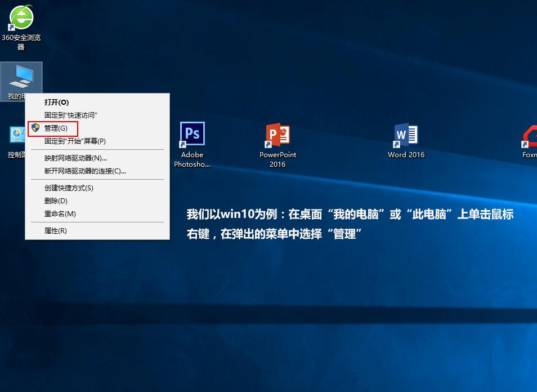Image resolution: width=537 pixels, height=392 pixels.
Task: Select 管理(G) in the context menu
Action: click(x=56, y=128)
